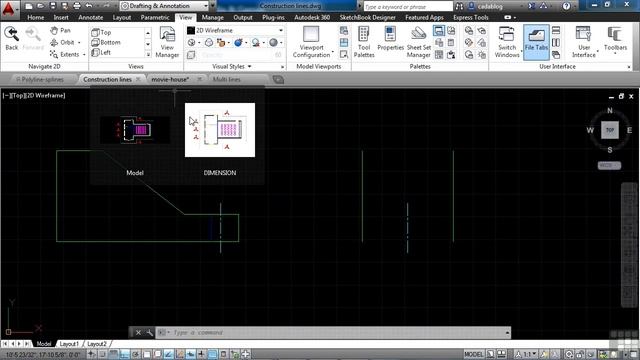
Task: Open the Express Tools ribbon tab
Action: pyautogui.click(x=471, y=18)
